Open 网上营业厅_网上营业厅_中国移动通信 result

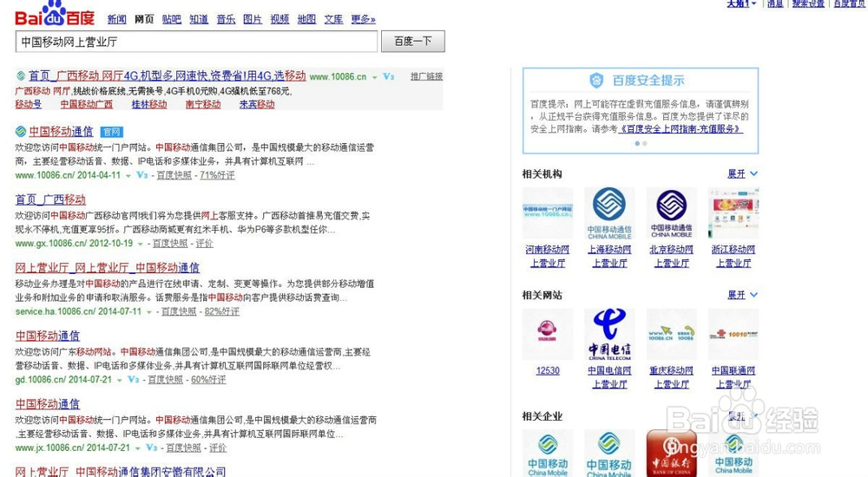click(108, 268)
